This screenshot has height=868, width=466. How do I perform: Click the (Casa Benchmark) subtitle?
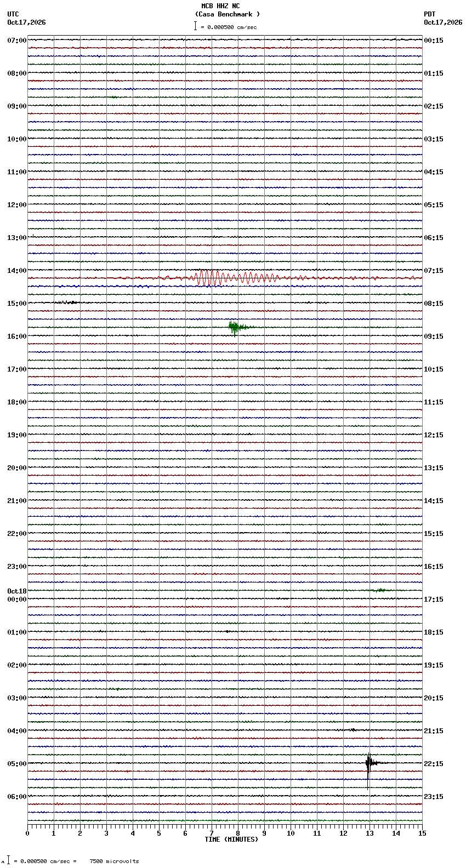228,14
